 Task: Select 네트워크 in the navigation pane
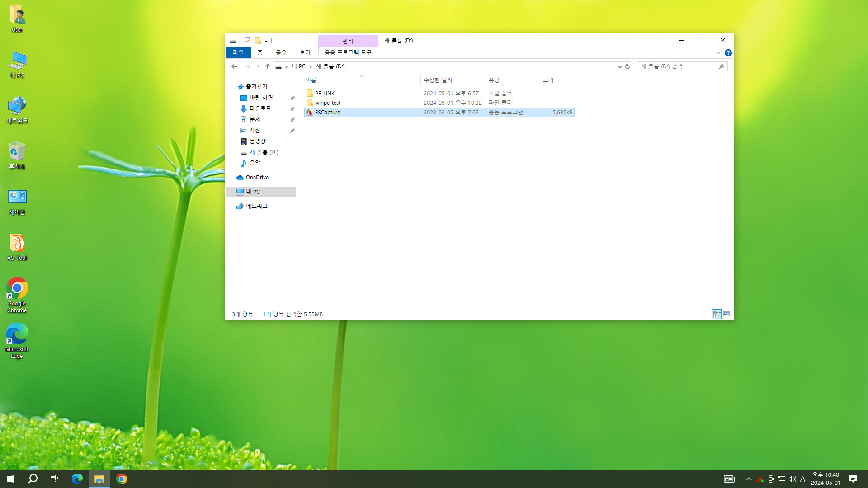tap(256, 206)
